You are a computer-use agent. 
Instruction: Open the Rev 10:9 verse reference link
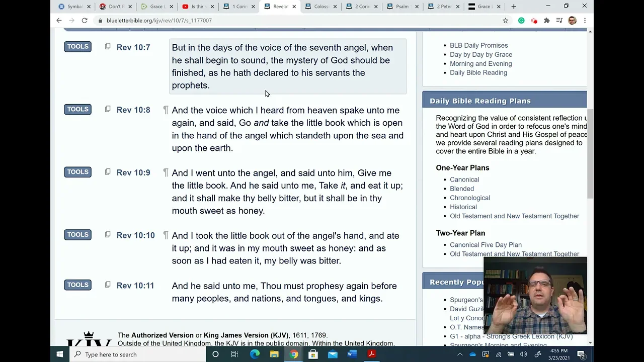click(133, 172)
